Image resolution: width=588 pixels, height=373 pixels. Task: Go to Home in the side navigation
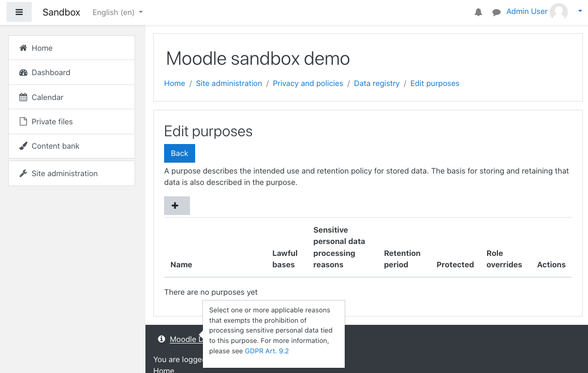(x=71, y=48)
